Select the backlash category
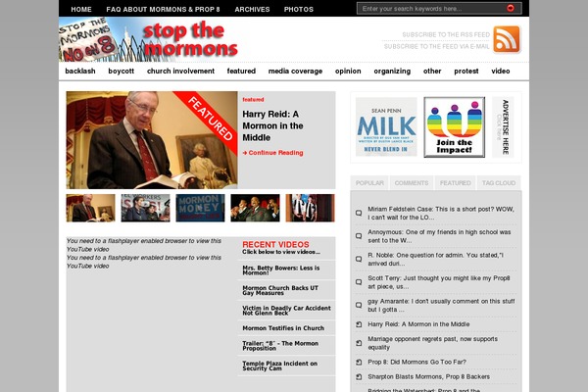This screenshot has height=392, width=588. click(x=80, y=71)
